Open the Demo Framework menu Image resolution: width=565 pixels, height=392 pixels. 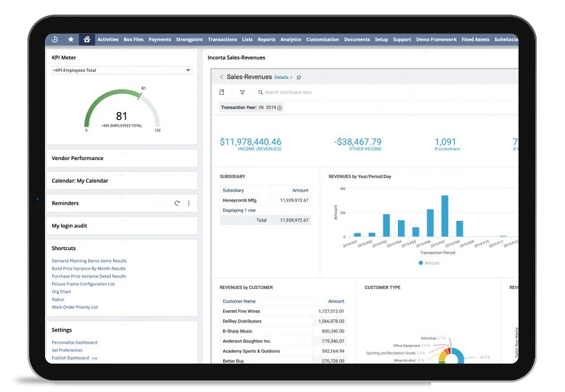click(x=436, y=39)
